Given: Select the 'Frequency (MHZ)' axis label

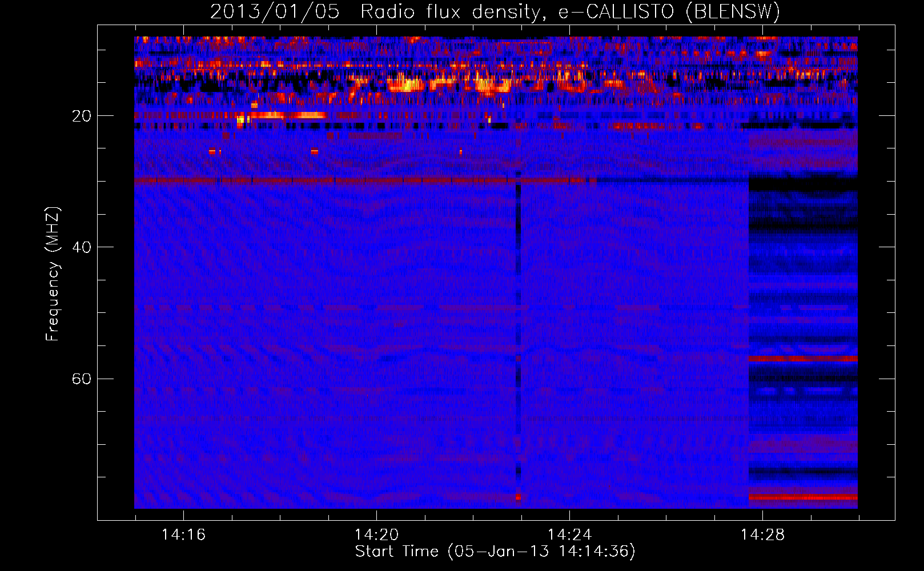Looking at the screenshot, I should click(53, 274).
